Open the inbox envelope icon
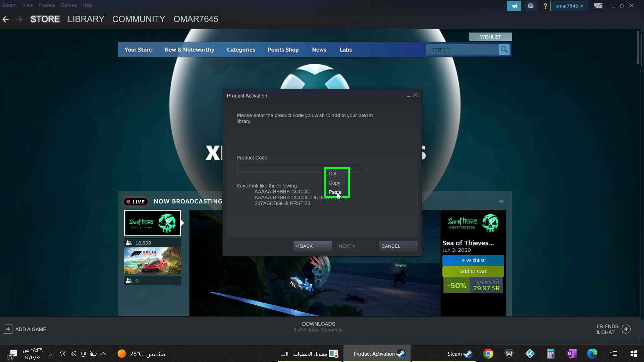Screen dimensions: 644x362 click(531, 6)
